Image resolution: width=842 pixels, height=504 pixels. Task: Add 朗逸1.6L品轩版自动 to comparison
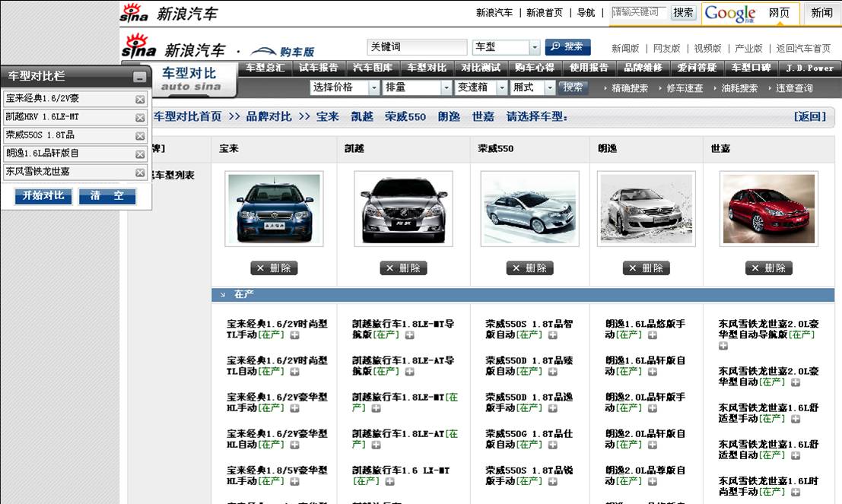(x=653, y=372)
